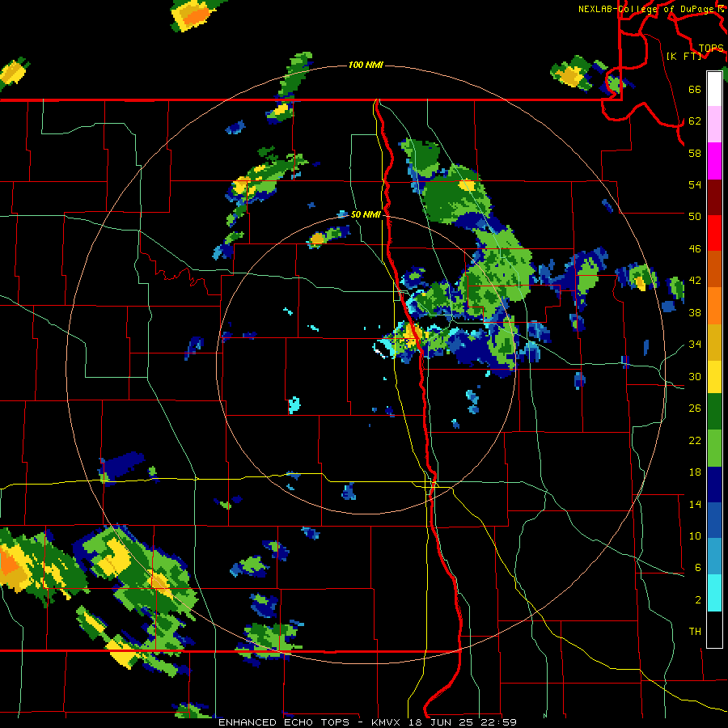Click the legend value '42'
Screen dimensions: 728x728
tap(695, 281)
